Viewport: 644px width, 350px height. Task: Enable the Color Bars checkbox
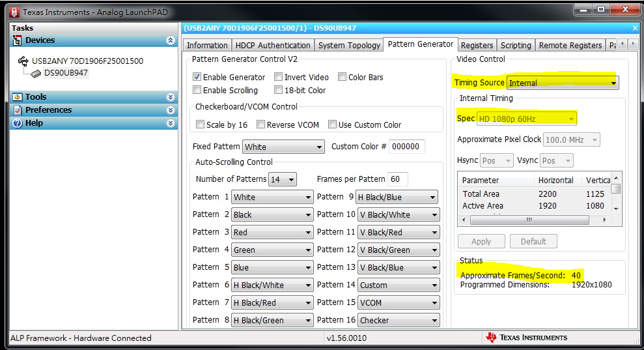coord(342,77)
